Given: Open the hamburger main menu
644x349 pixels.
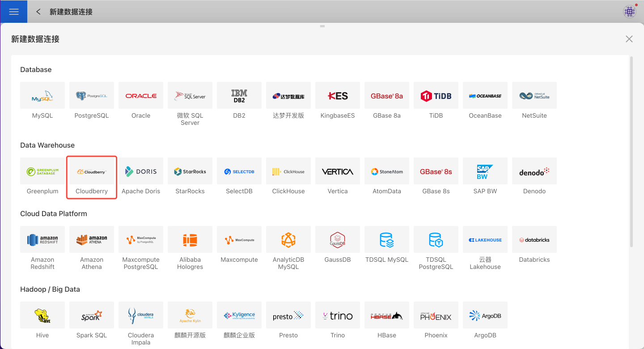Looking at the screenshot, I should (14, 12).
